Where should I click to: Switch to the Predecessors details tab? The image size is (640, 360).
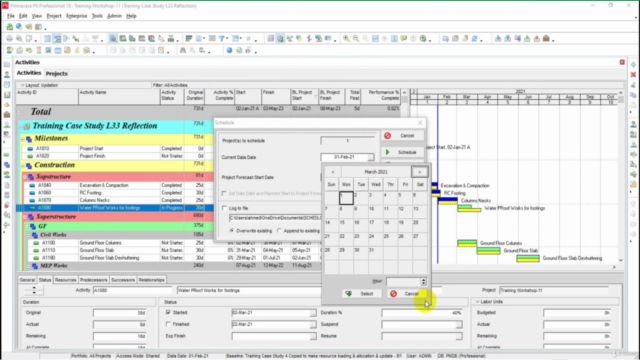(x=93, y=280)
